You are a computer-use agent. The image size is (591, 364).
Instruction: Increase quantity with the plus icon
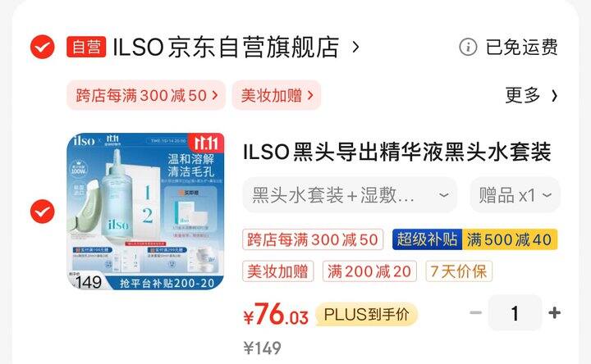(554, 312)
